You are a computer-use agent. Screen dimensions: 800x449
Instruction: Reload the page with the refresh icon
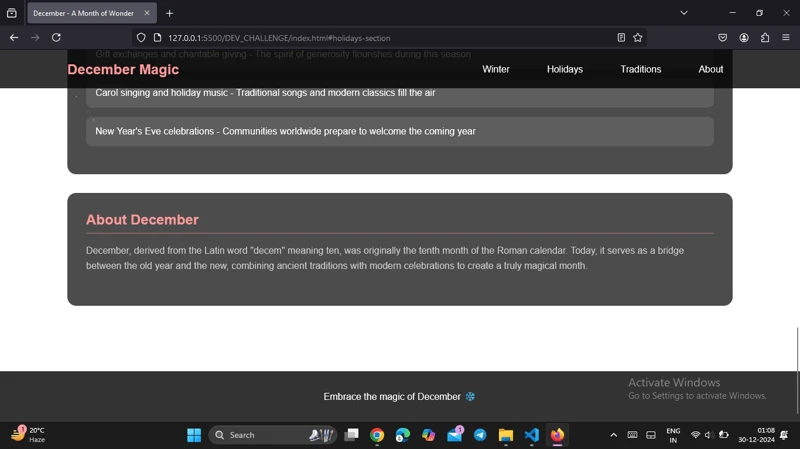[x=56, y=38]
